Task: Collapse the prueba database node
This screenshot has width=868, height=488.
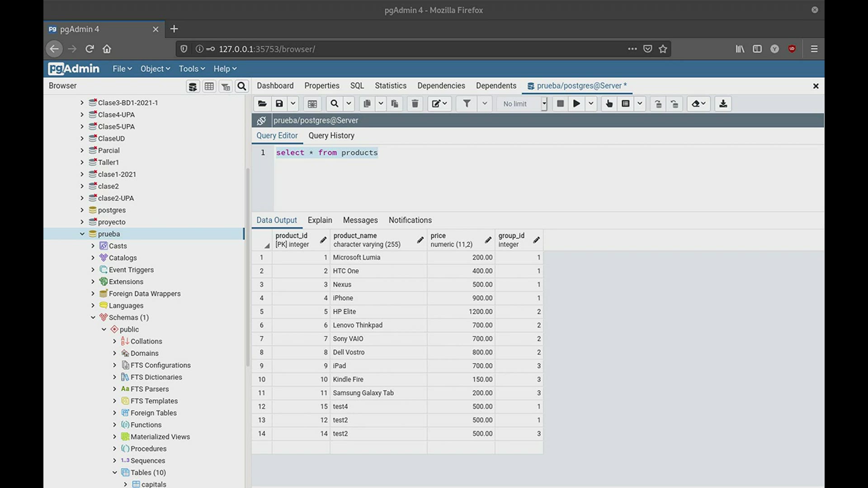Action: tap(82, 234)
